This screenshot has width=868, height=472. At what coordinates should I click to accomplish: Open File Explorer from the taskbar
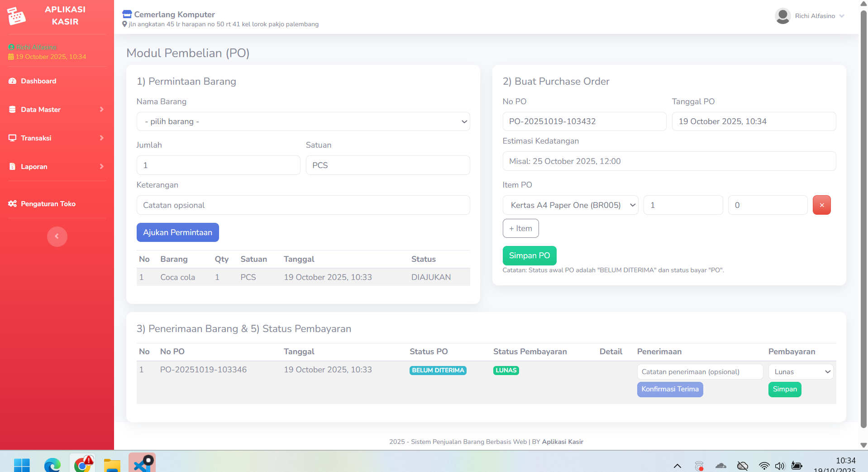click(112, 465)
